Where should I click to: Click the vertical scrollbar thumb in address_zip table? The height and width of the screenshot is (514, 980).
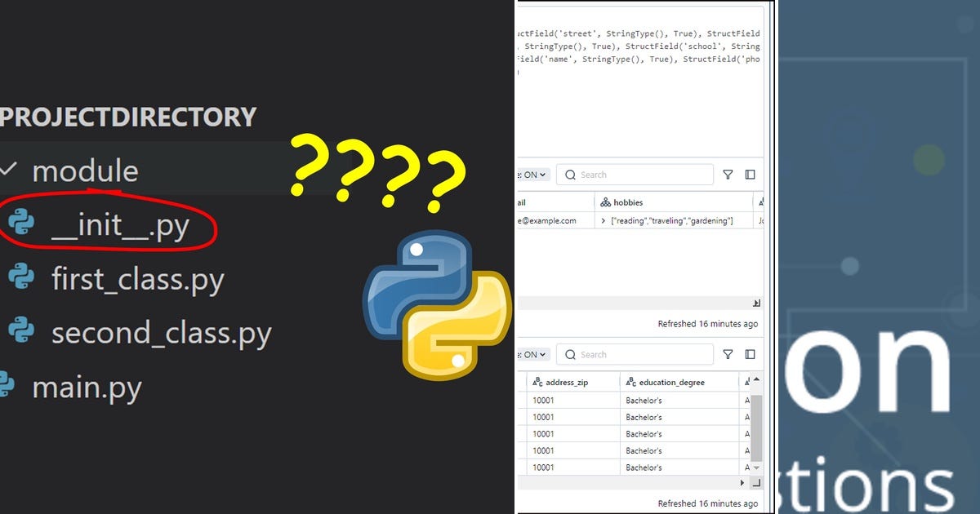(756, 428)
